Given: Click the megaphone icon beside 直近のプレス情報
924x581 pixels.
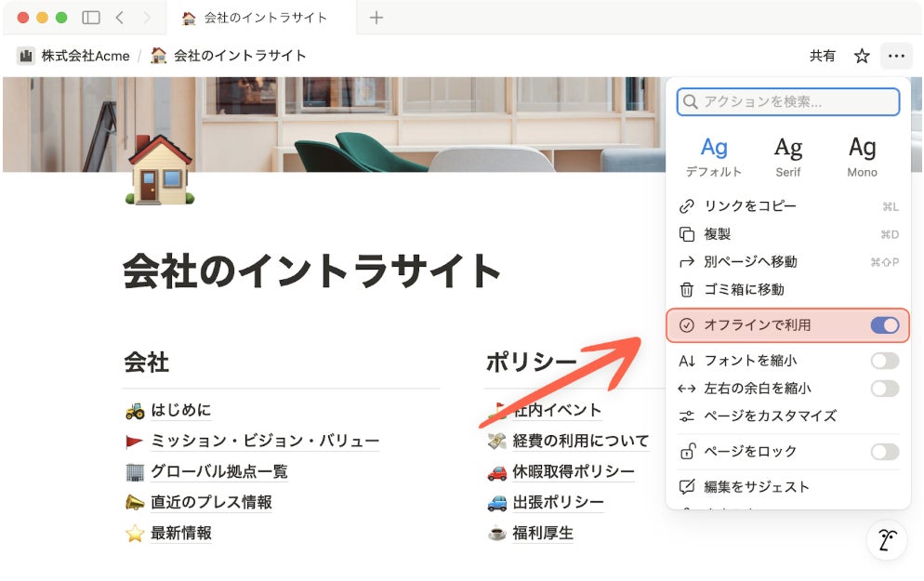Looking at the screenshot, I should coord(135,503).
